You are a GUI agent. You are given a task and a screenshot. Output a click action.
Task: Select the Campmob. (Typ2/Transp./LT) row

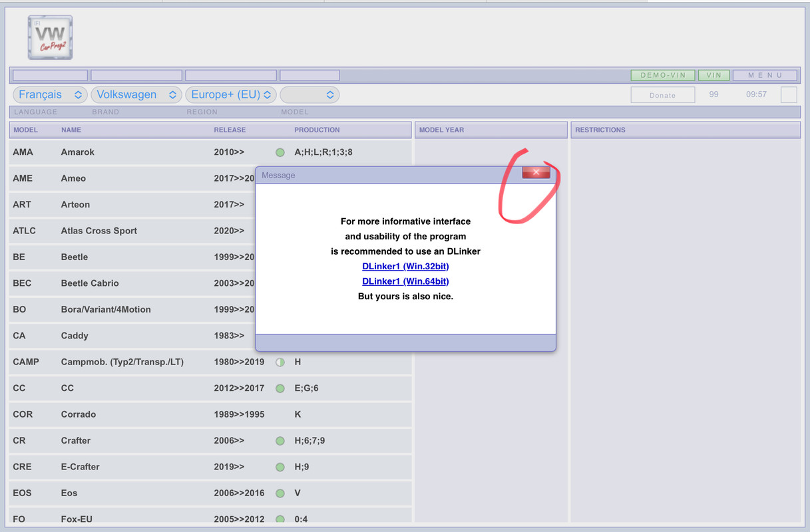[x=210, y=362]
